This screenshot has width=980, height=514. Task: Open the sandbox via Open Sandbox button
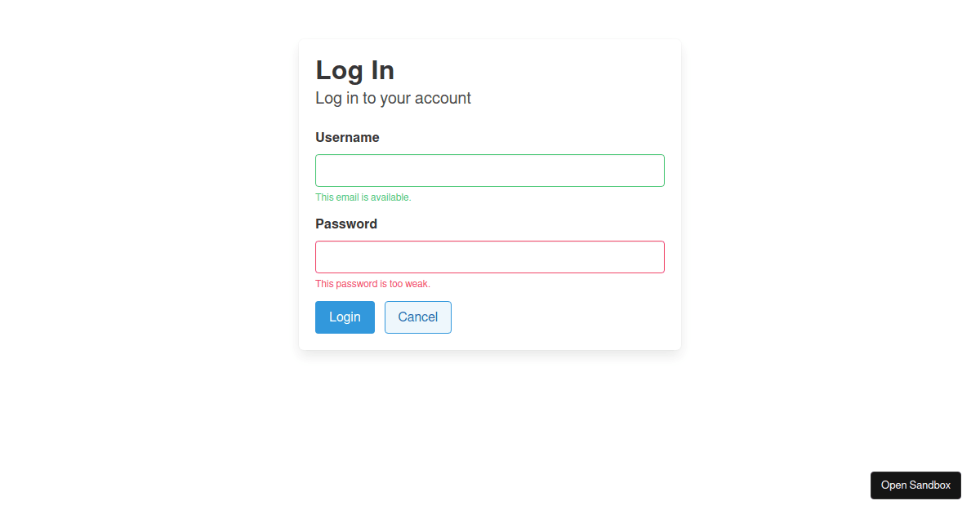pyautogui.click(x=915, y=485)
